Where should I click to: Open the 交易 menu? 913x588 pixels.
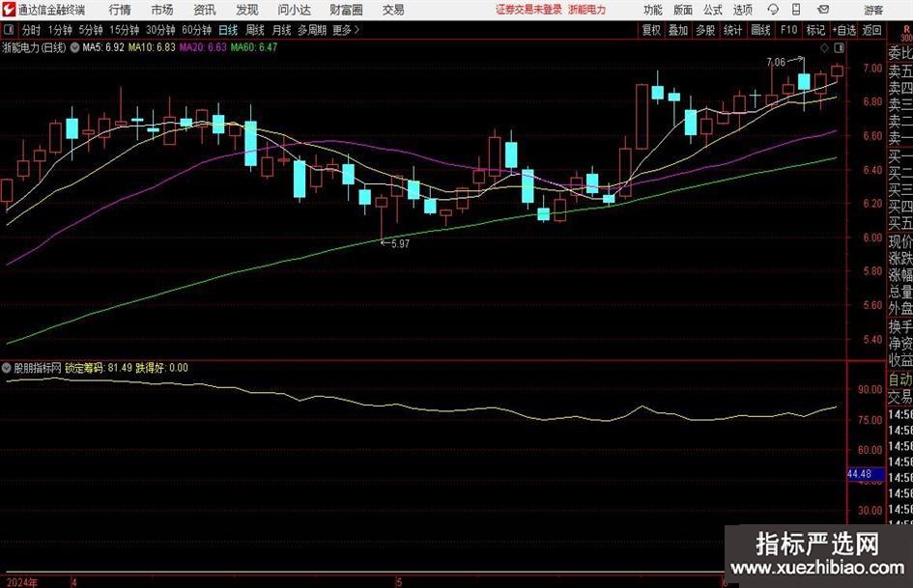click(393, 10)
